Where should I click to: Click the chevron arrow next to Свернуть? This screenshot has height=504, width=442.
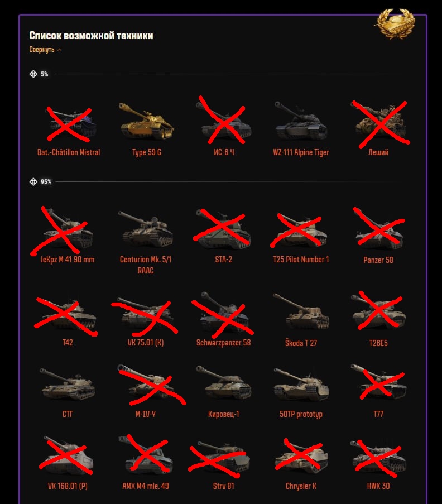(60, 50)
